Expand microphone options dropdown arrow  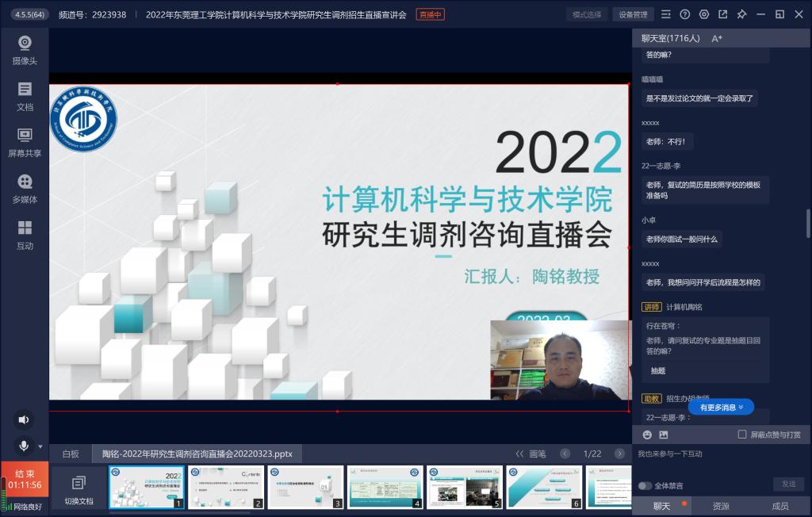click(x=40, y=446)
